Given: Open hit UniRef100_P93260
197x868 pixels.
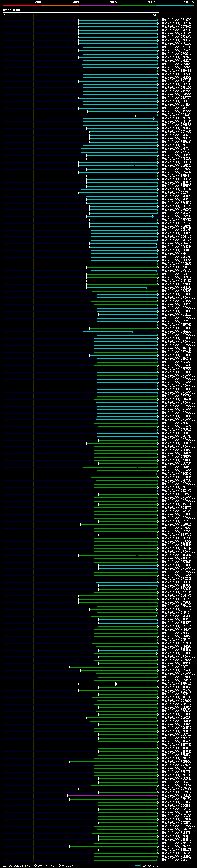Looking at the screenshot, I should pyautogui.click(x=176, y=115).
